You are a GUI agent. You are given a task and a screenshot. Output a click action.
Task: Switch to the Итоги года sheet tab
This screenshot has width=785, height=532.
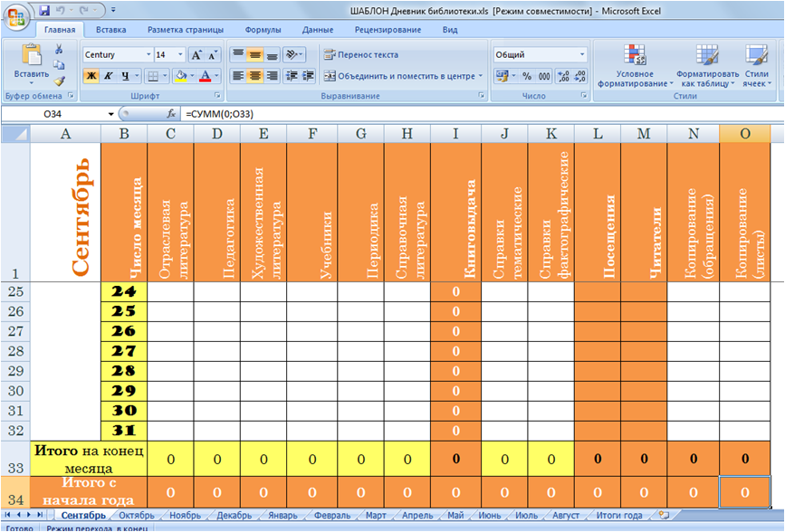pos(619,515)
